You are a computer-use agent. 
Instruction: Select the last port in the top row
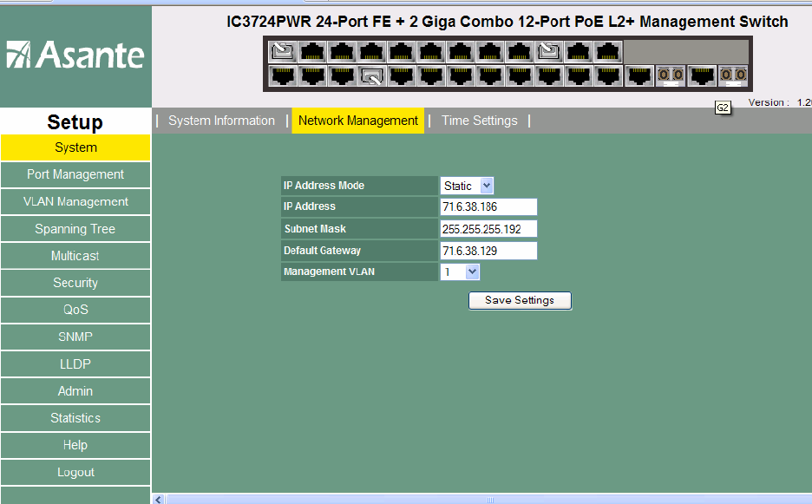point(608,52)
